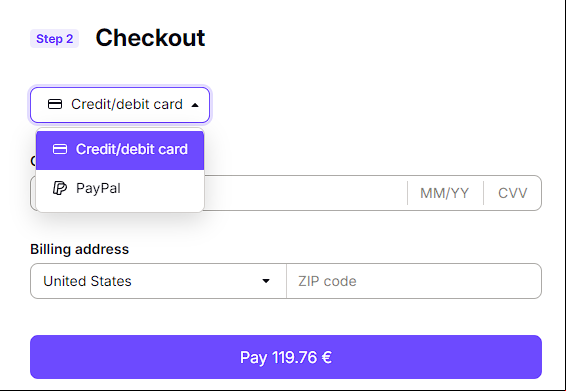The height and width of the screenshot is (391, 566).
Task: Select PayPal from the payment list
Action: click(120, 188)
